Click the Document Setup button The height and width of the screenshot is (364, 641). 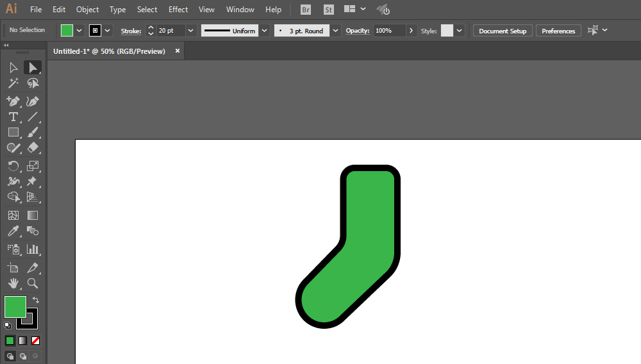(503, 31)
